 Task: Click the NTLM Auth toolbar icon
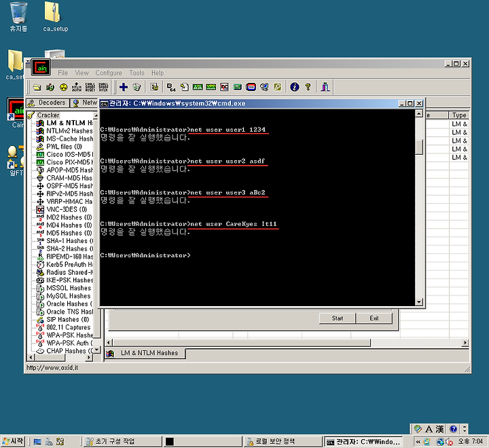[77, 88]
